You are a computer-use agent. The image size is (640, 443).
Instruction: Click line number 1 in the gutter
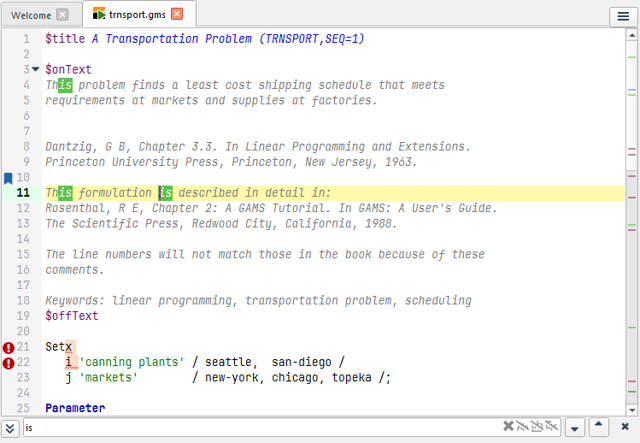click(27, 39)
